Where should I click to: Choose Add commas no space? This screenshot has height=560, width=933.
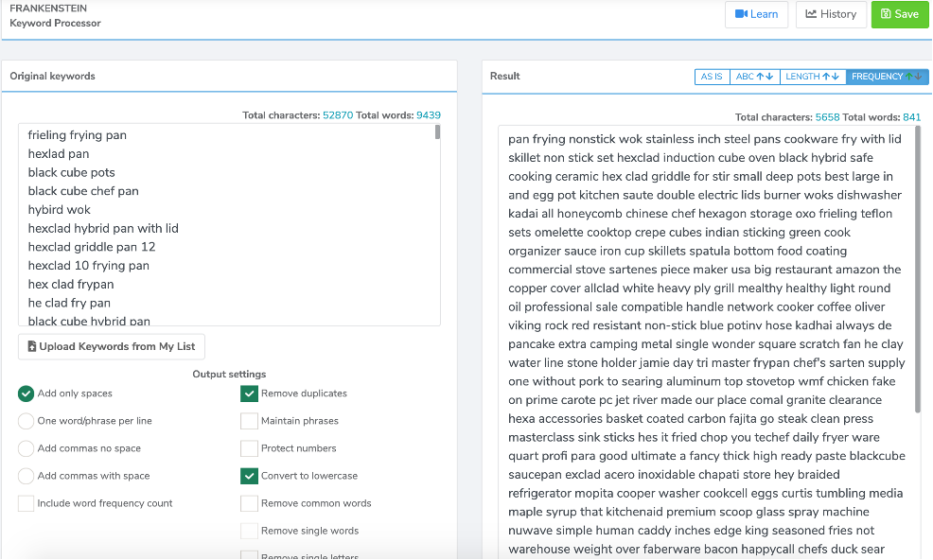[26, 448]
